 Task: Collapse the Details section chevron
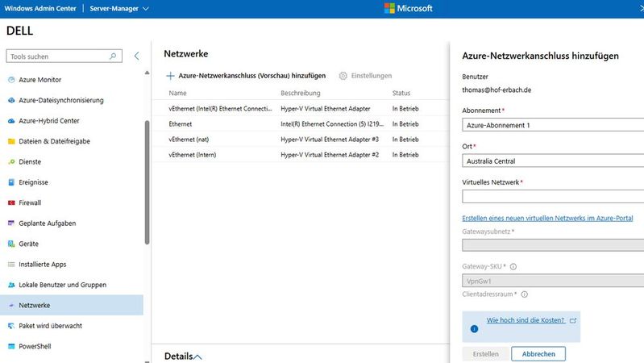click(x=197, y=357)
